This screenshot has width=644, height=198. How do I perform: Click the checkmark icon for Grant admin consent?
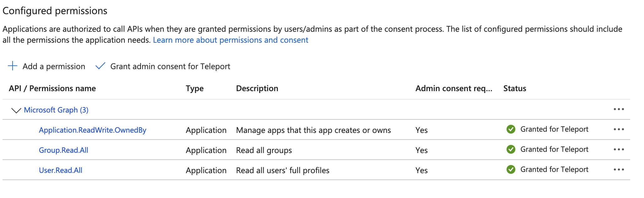click(x=100, y=66)
